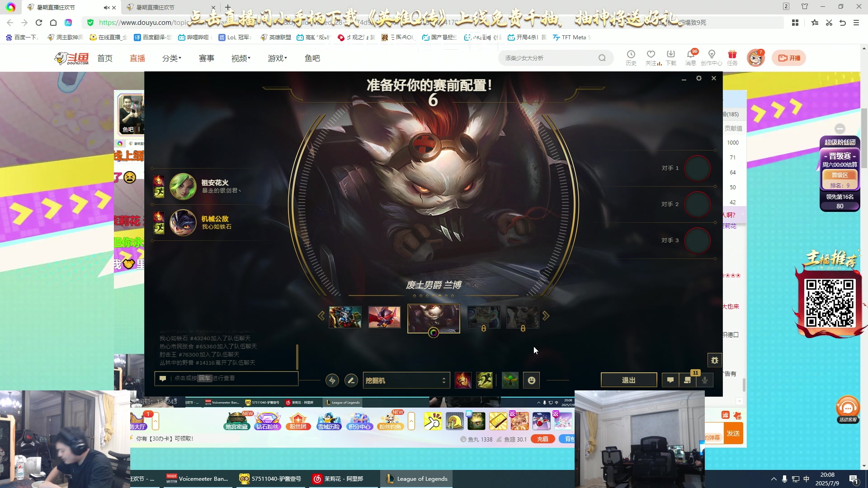Open a new browser tab
Viewport: 868px width, 488px height.
click(228, 7)
